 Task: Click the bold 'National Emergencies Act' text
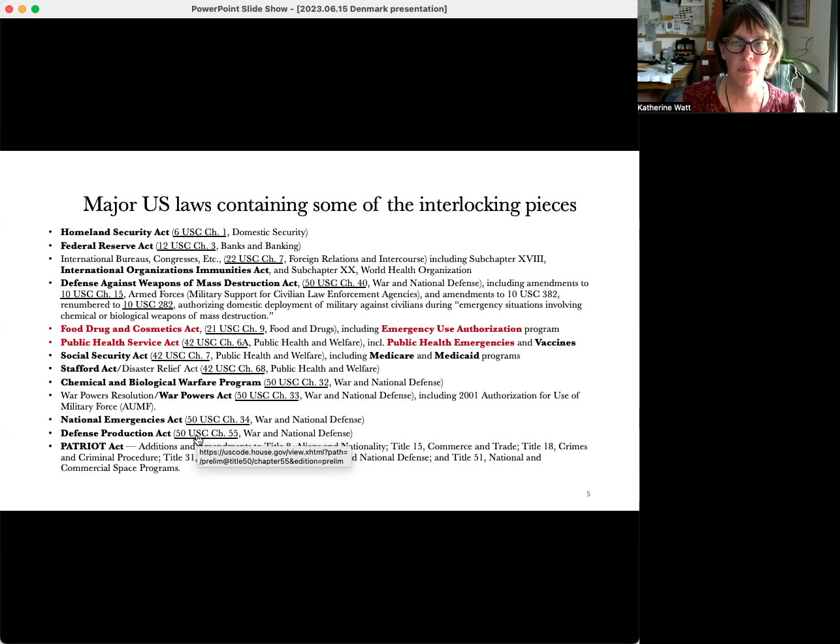[x=121, y=420]
